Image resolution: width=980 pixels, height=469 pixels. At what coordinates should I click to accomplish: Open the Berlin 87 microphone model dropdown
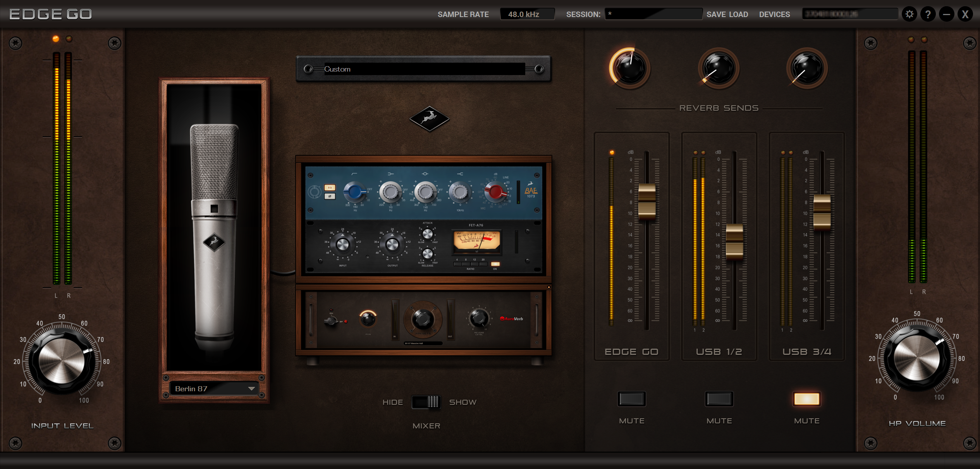pos(214,389)
